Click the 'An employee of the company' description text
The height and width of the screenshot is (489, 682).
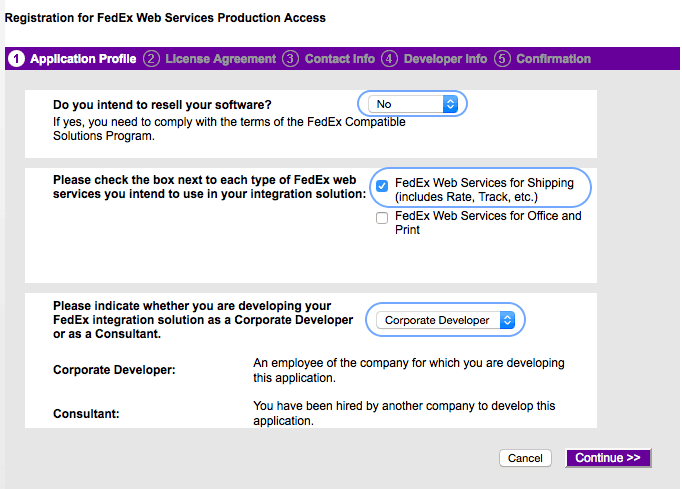(409, 370)
